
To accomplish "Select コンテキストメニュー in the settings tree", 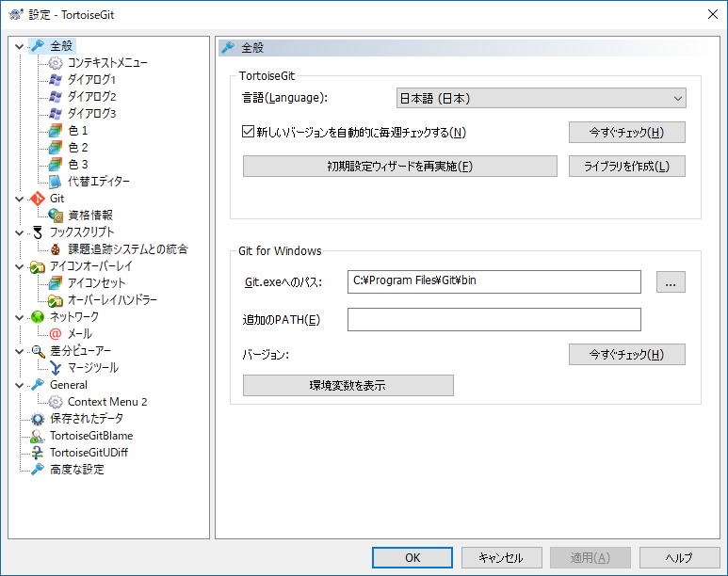I will (107, 63).
